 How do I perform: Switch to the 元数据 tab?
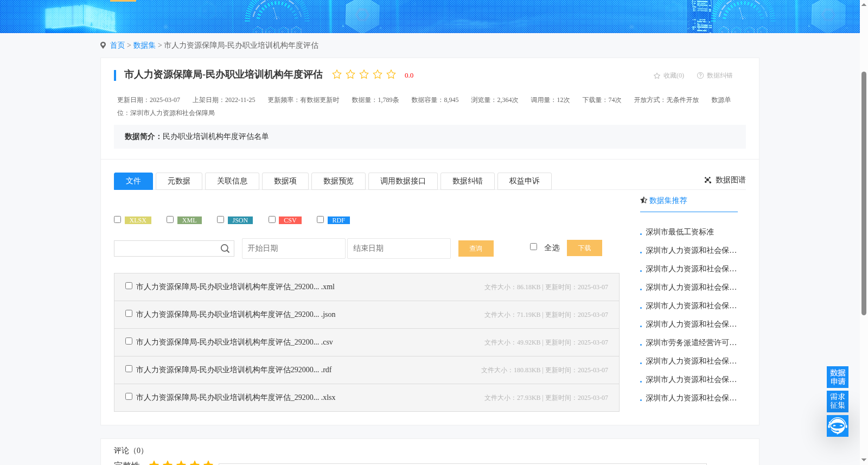[179, 181]
